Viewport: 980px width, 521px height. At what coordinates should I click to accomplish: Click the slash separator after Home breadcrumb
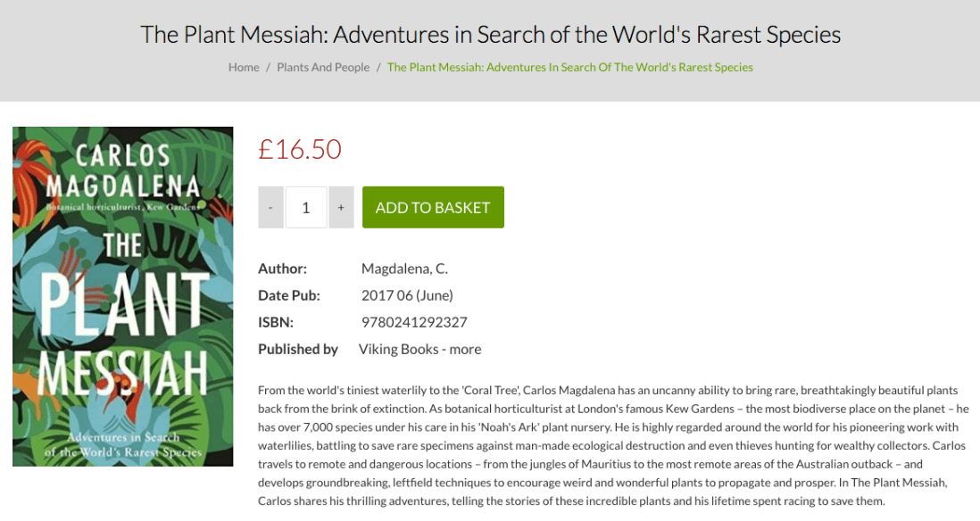tap(268, 67)
